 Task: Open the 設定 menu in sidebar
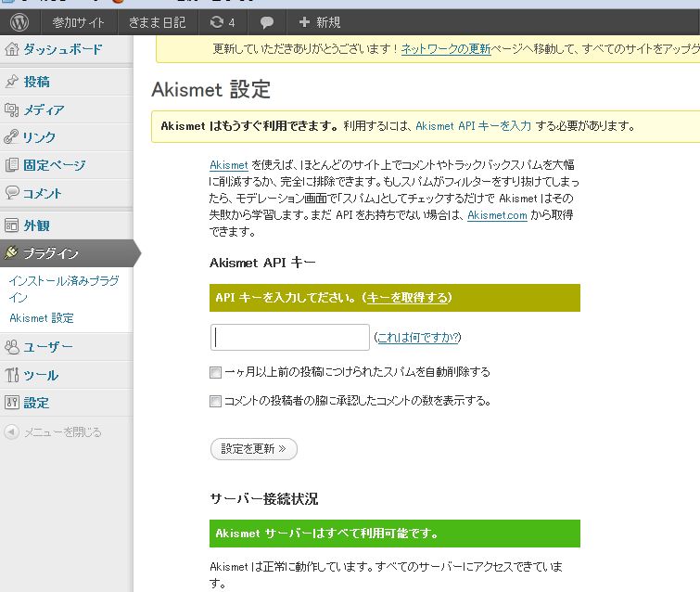point(36,403)
